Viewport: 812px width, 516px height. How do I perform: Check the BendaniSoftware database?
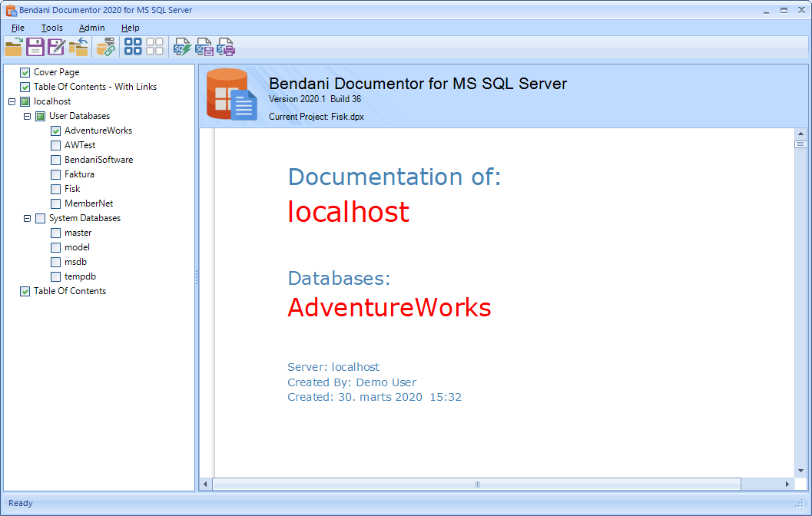pyautogui.click(x=56, y=160)
